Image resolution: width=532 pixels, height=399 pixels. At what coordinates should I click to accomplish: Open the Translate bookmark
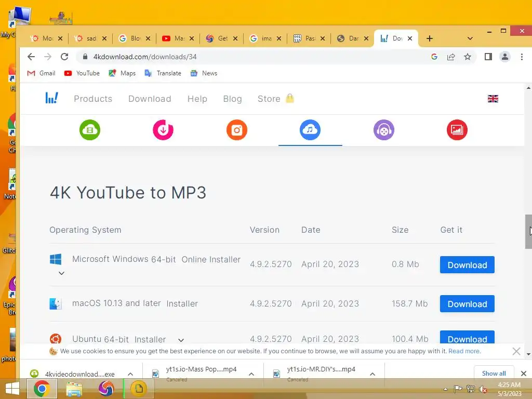pos(163,73)
